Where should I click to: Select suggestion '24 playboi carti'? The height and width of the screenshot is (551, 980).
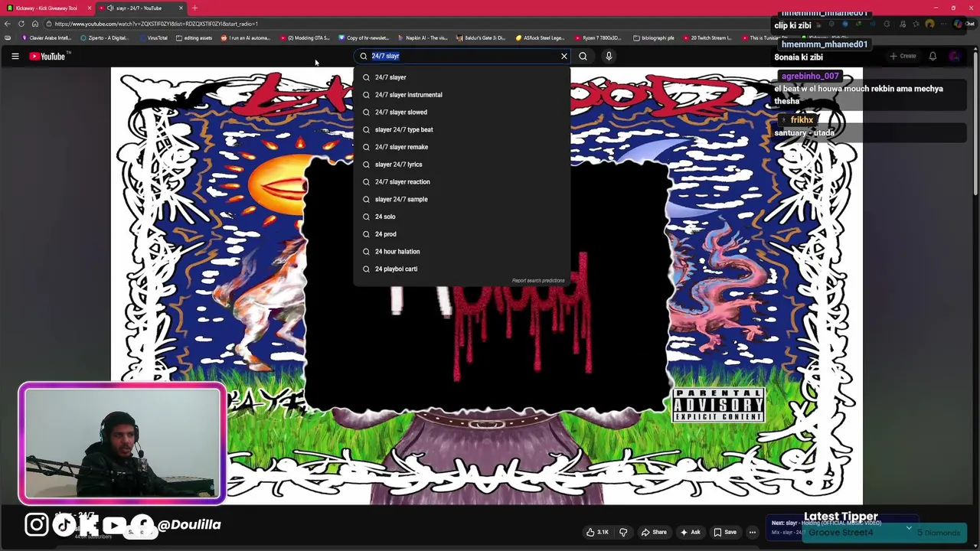click(462, 269)
